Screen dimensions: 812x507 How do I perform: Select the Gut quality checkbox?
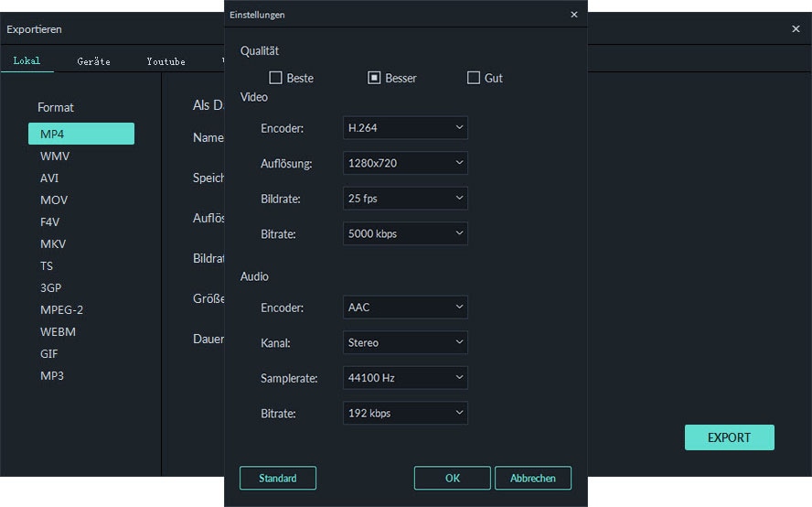coord(474,78)
